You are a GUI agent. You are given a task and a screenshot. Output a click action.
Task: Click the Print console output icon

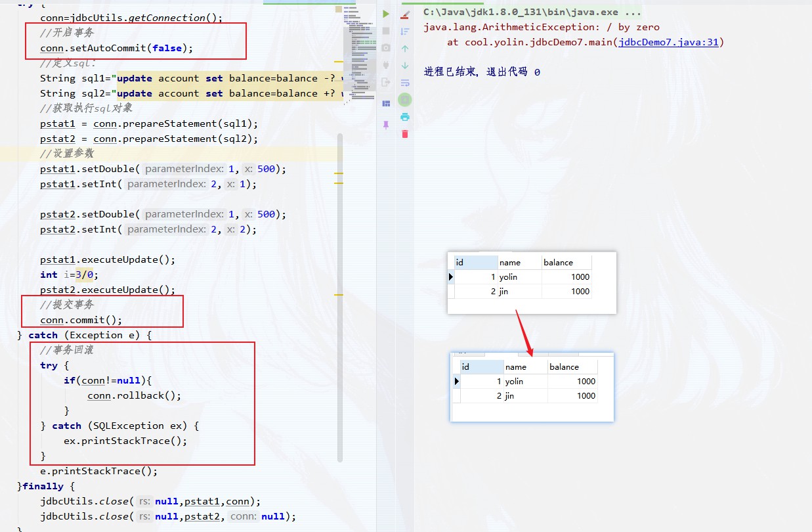(x=405, y=117)
